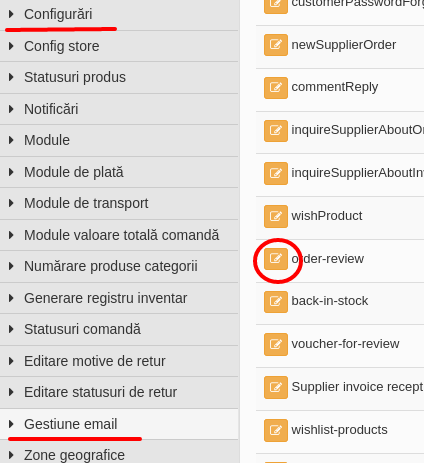The height and width of the screenshot is (463, 424).
Task: Open the Notificări menu entry
Action: tap(51, 109)
